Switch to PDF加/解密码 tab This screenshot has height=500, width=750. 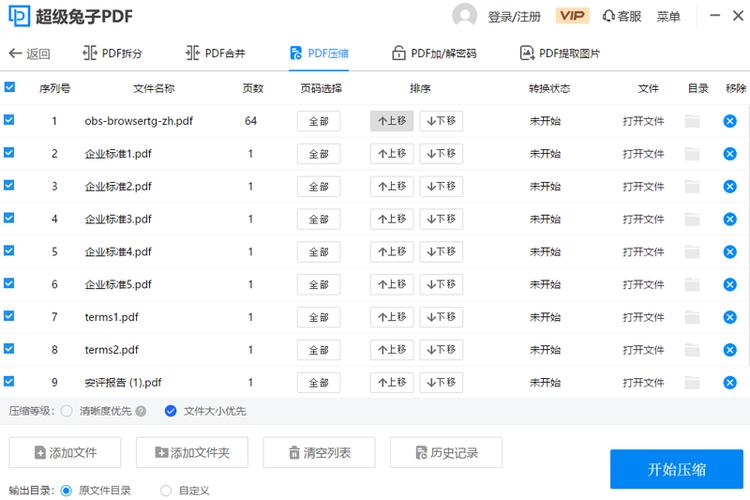pyautogui.click(x=434, y=53)
